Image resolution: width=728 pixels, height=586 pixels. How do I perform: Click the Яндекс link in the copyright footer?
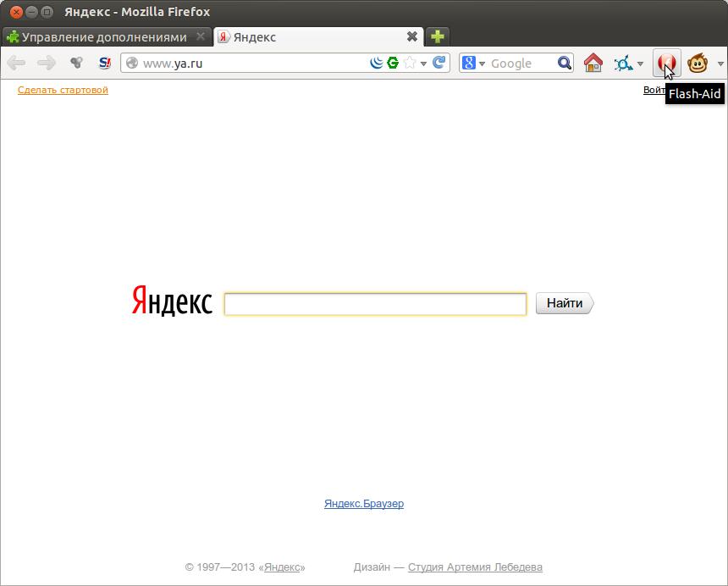pos(282,567)
